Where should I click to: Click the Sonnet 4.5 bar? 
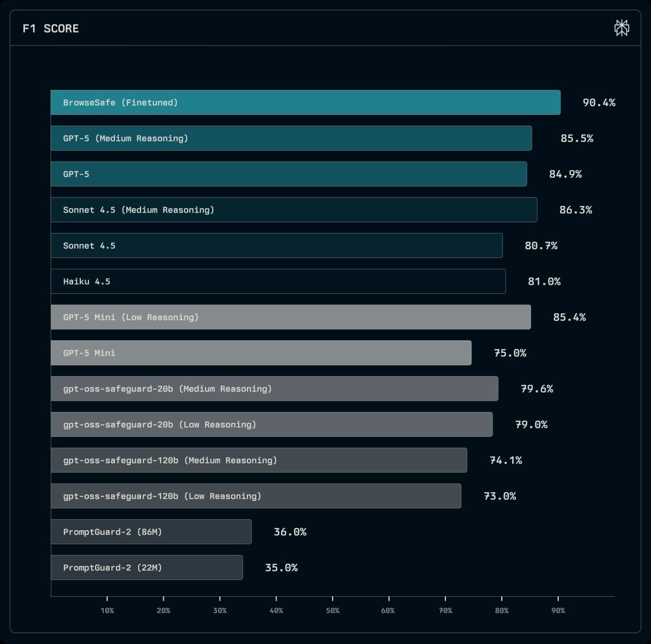point(276,246)
